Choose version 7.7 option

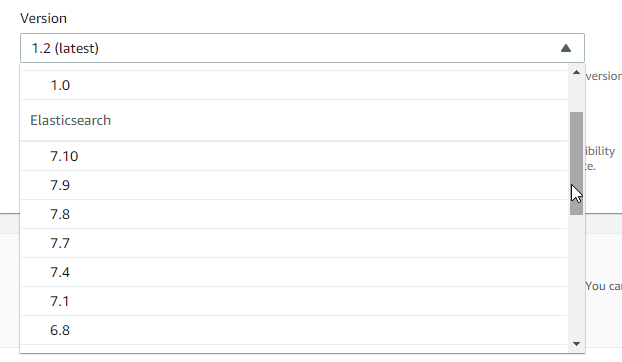coord(294,243)
